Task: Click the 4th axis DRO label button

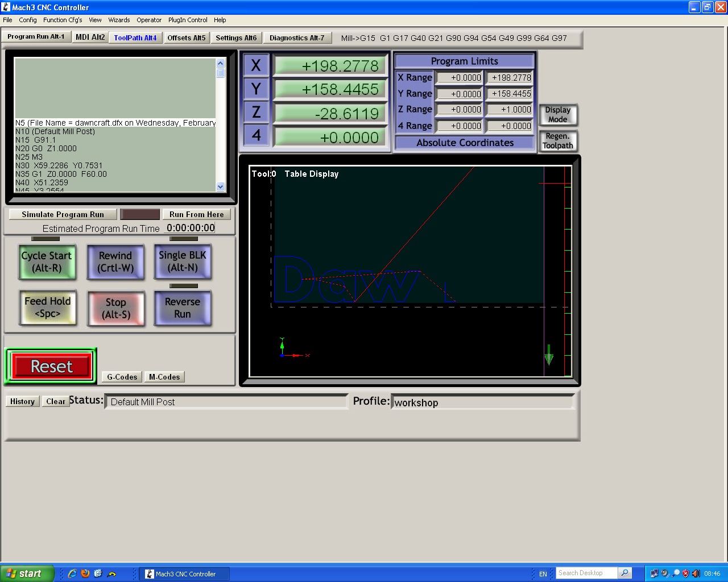Action: coord(256,135)
